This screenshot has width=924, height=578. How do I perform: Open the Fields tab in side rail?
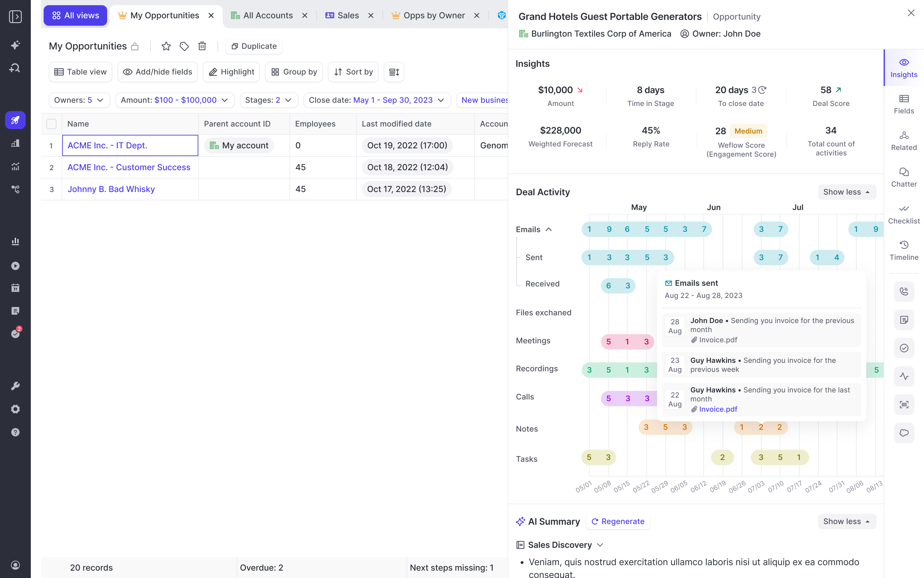coord(904,104)
